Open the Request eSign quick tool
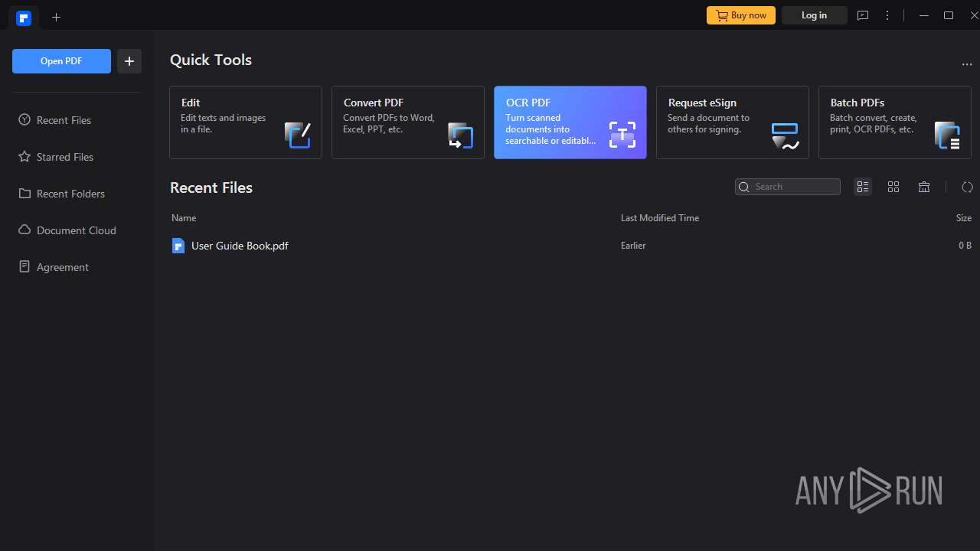980x551 pixels. tap(733, 122)
